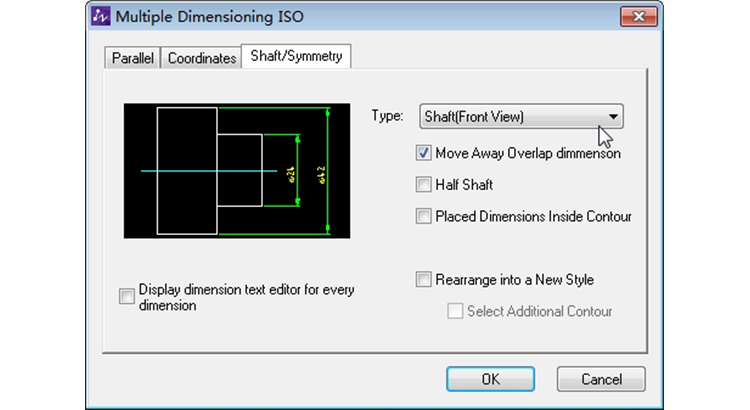Switch to the Parallel tab

point(132,58)
